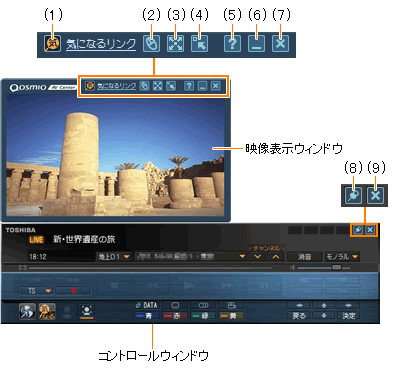Pin the control window with its small pin icon
This screenshot has height=372, width=393.
[358, 230]
